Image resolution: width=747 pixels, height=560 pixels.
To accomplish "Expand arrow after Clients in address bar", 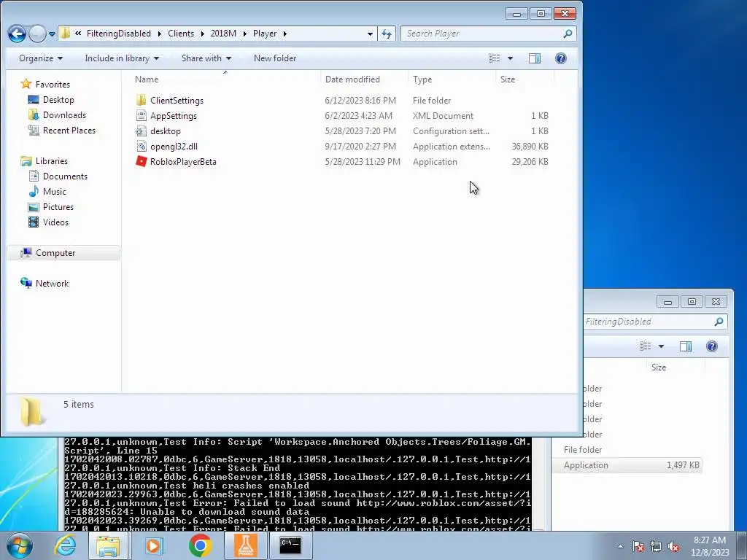I will (x=202, y=34).
